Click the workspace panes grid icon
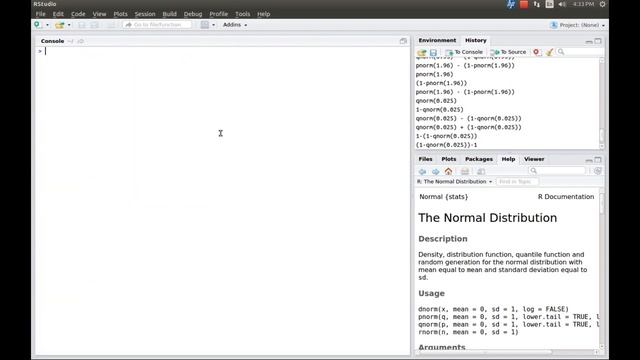 click(205, 25)
